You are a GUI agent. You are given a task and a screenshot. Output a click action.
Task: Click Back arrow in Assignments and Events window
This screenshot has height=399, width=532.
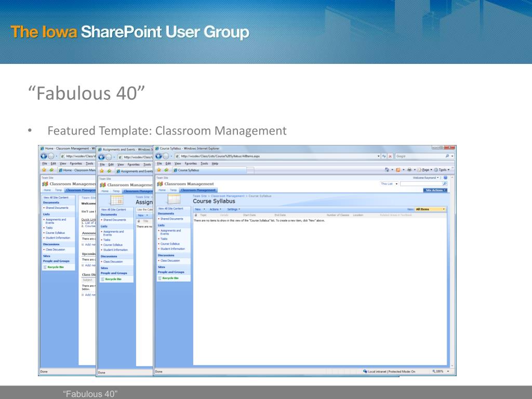(x=101, y=157)
